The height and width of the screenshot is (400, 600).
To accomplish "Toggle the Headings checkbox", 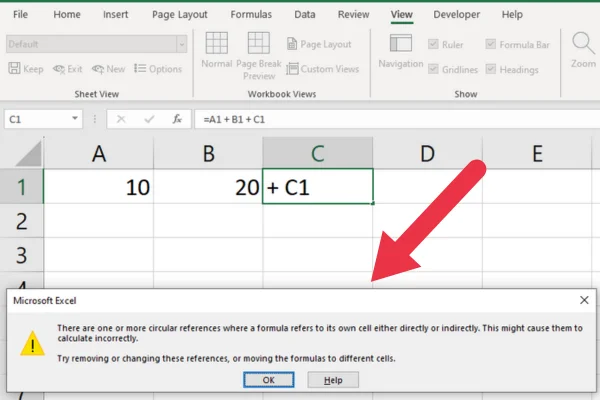I will point(491,69).
